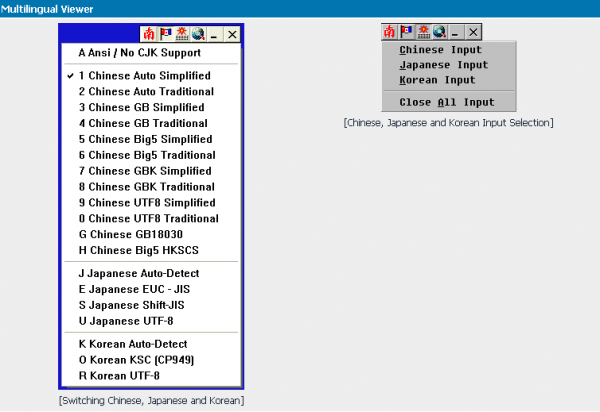Click the flag icon in right toolbar
The image size is (600, 412).
click(x=406, y=32)
